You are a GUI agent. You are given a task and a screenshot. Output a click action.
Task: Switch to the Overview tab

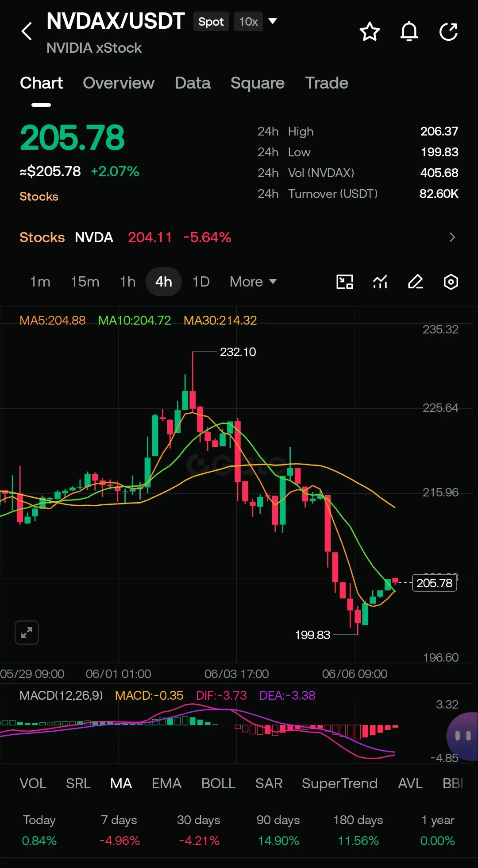pos(119,83)
